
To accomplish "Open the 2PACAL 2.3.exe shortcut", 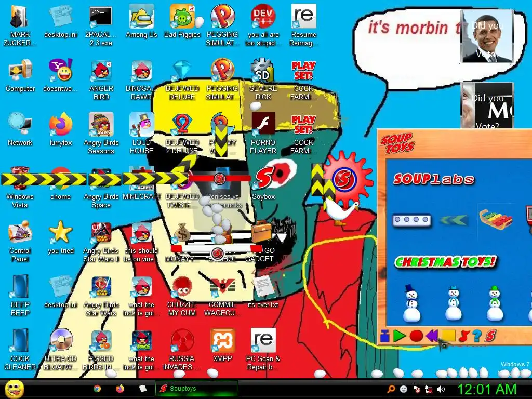I will (101, 25).
